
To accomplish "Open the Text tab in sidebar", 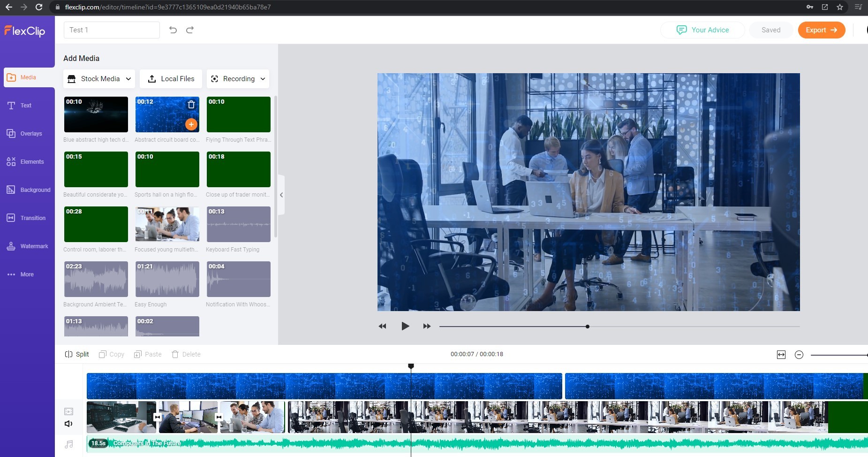I will 26,106.
